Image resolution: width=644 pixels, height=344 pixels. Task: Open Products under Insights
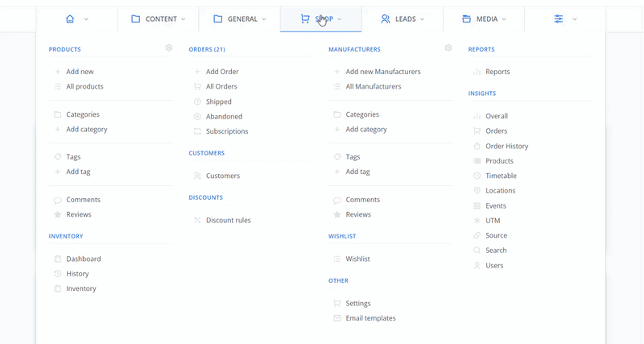point(499,161)
